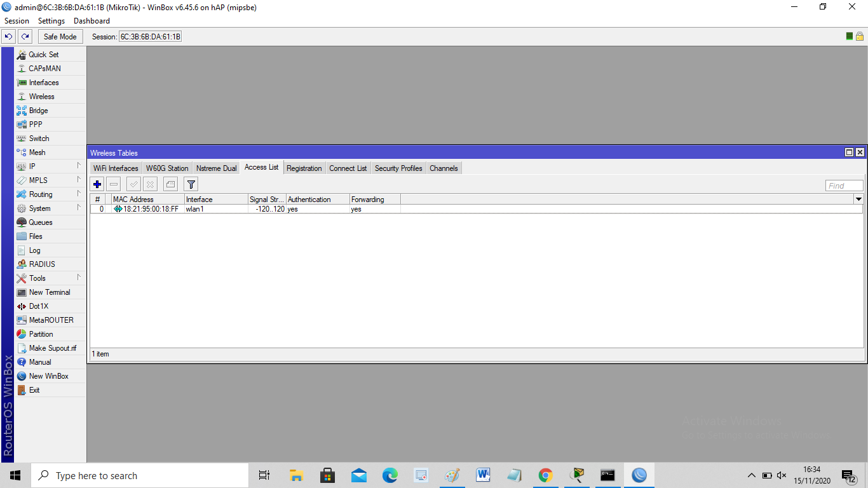The image size is (868, 488).
Task: Open Google Chrome from taskbar
Action: click(545, 475)
